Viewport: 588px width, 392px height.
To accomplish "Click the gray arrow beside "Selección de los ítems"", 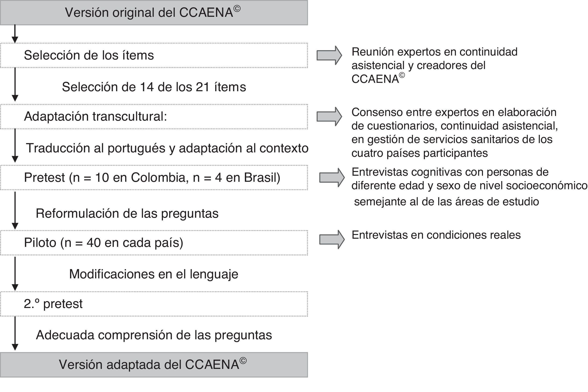I will click(329, 55).
